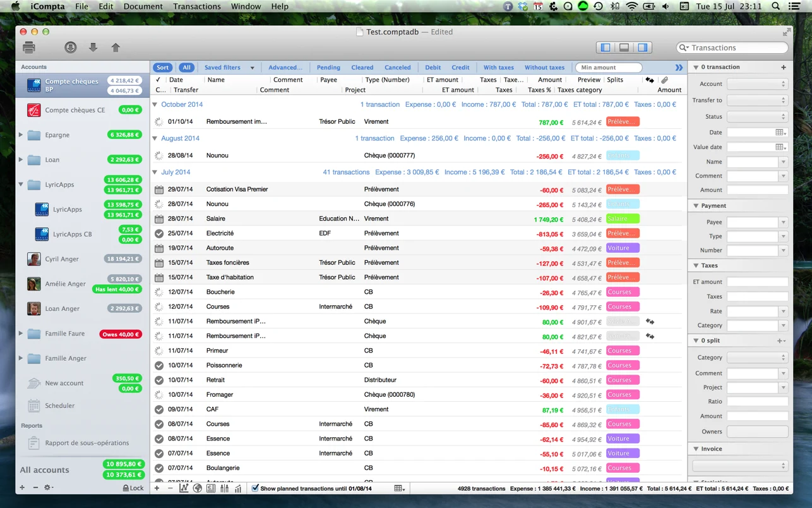Open the Transactions menu in menu bar

(x=197, y=6)
